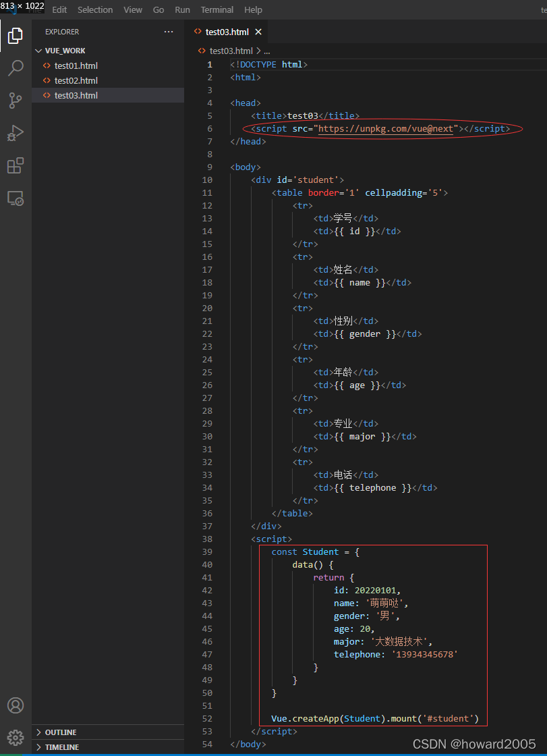547x756 pixels.
Task: Open the Extensions view
Action: 16,165
